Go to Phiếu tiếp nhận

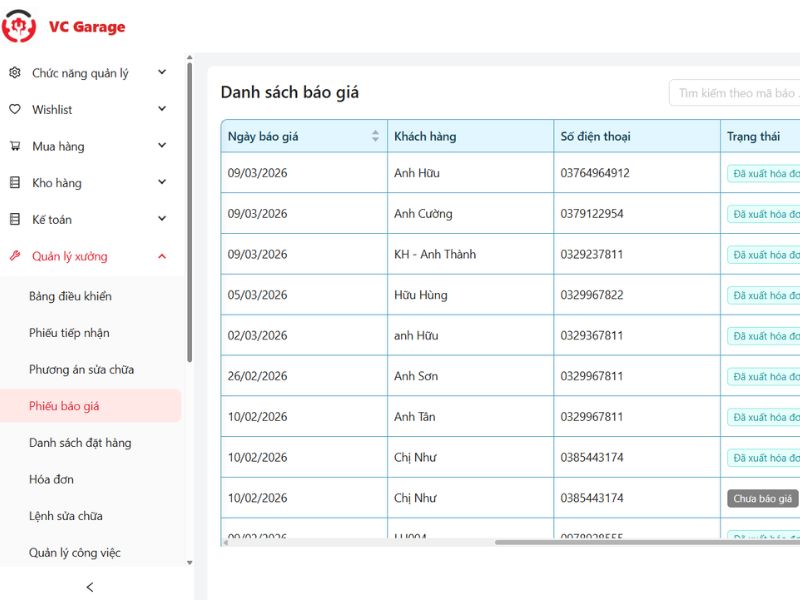point(69,333)
